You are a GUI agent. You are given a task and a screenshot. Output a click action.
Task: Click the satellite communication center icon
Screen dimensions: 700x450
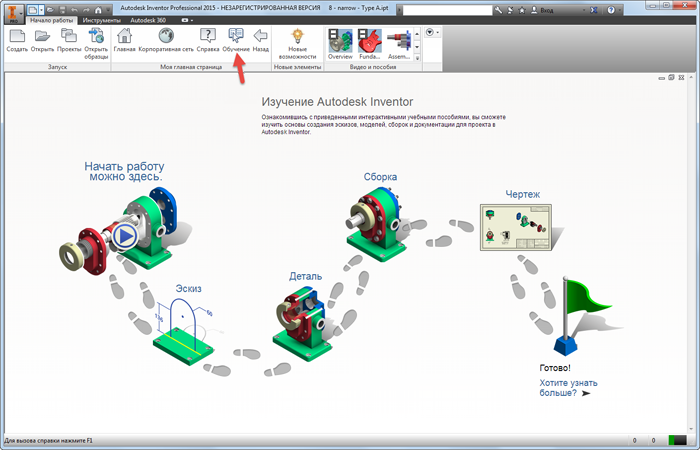point(510,10)
